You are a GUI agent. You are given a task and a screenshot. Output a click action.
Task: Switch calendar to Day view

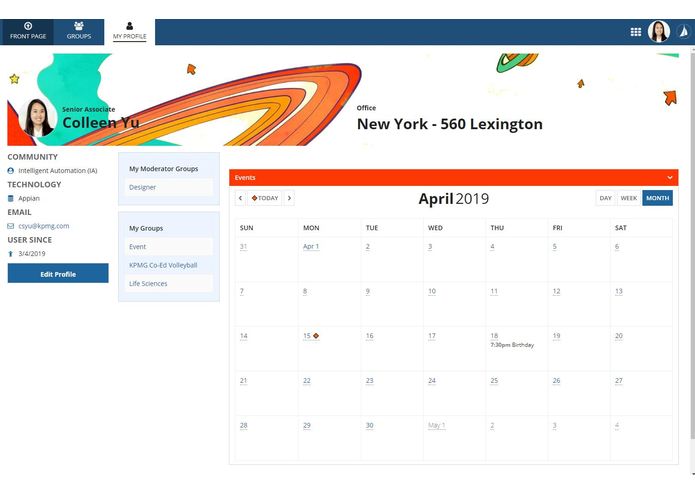coord(605,198)
